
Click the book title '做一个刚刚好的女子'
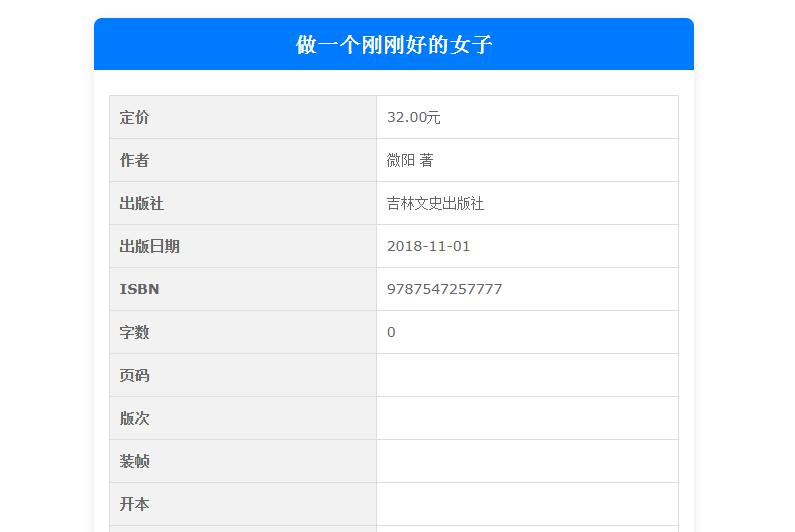coord(393,45)
